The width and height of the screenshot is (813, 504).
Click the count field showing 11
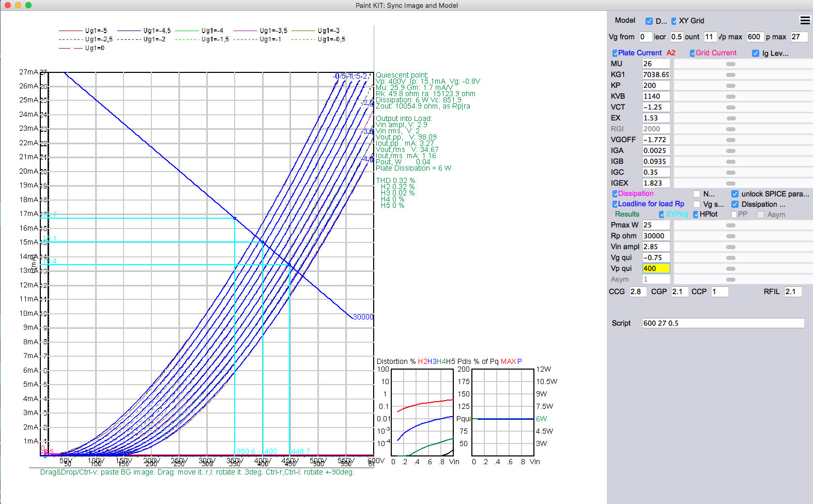point(710,37)
